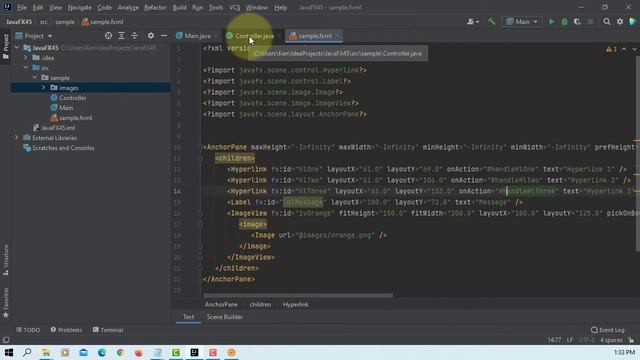Toggle the Structure tool window side tab
The width and height of the screenshot is (640, 360).
pyautogui.click(x=5, y=260)
